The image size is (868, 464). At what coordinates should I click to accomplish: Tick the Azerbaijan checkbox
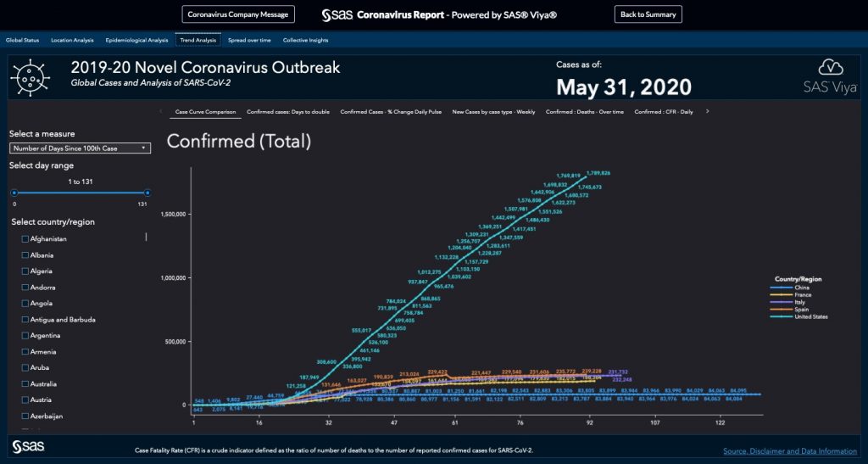pyautogui.click(x=25, y=416)
